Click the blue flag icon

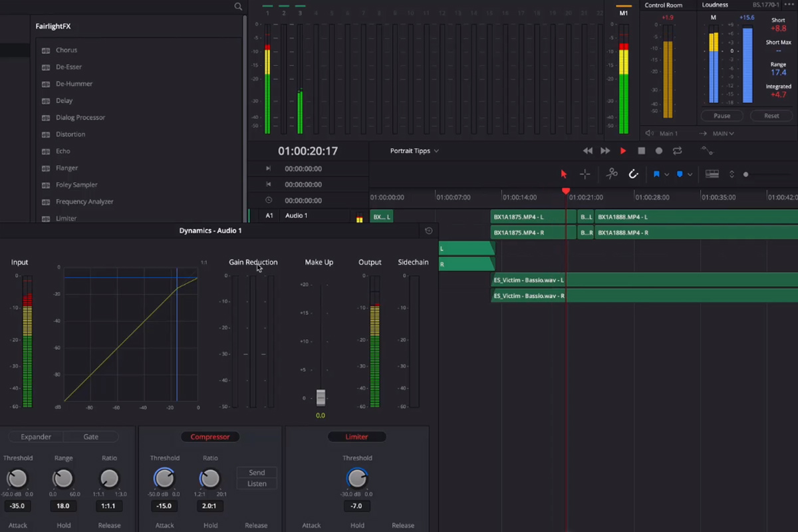pos(656,174)
